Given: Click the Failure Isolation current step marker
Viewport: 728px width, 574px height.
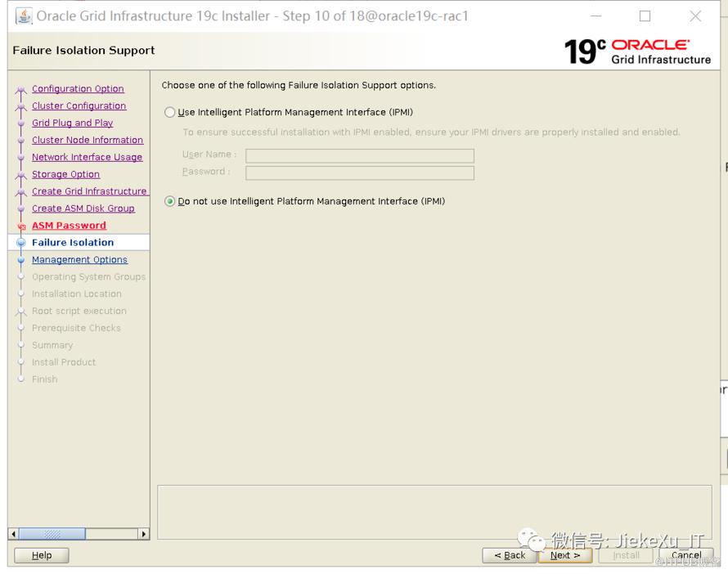Looking at the screenshot, I should click(21, 243).
